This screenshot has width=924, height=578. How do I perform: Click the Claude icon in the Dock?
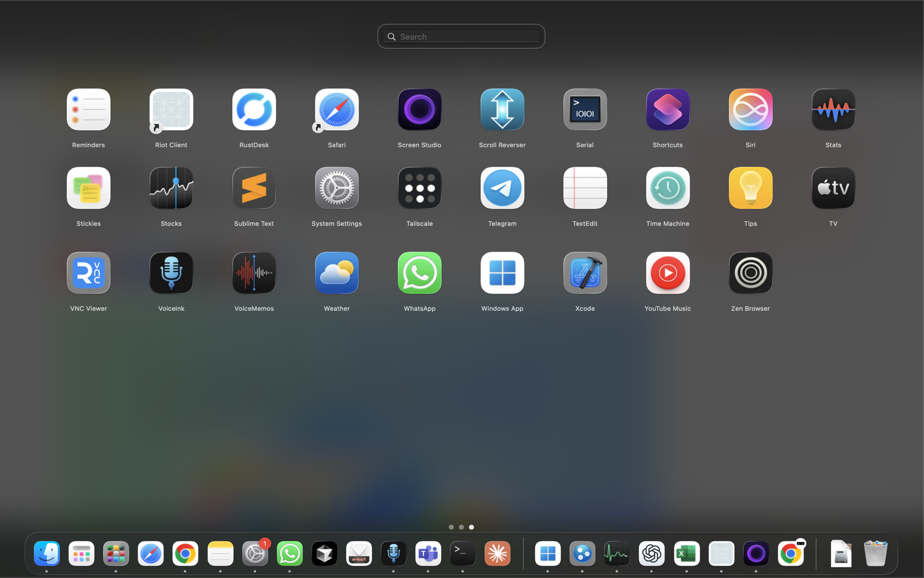tap(498, 554)
